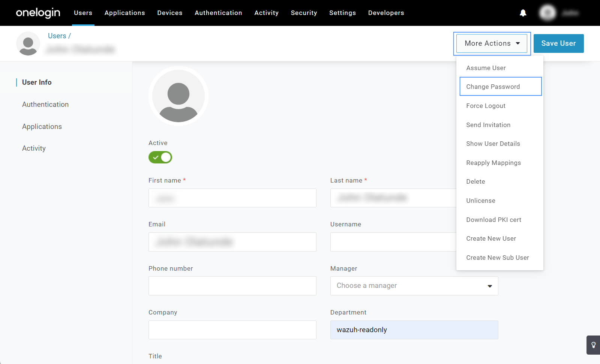Choose Force Logout in the menu

(486, 106)
